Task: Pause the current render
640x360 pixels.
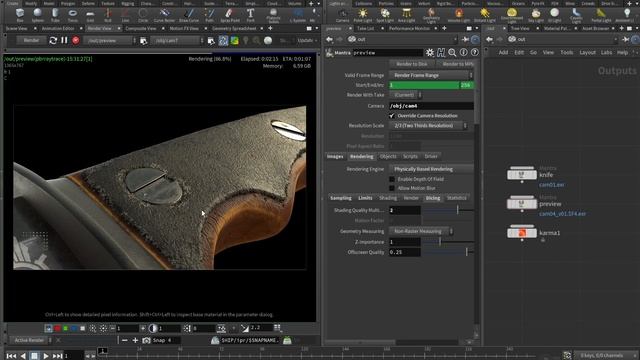Action: click(x=64, y=40)
